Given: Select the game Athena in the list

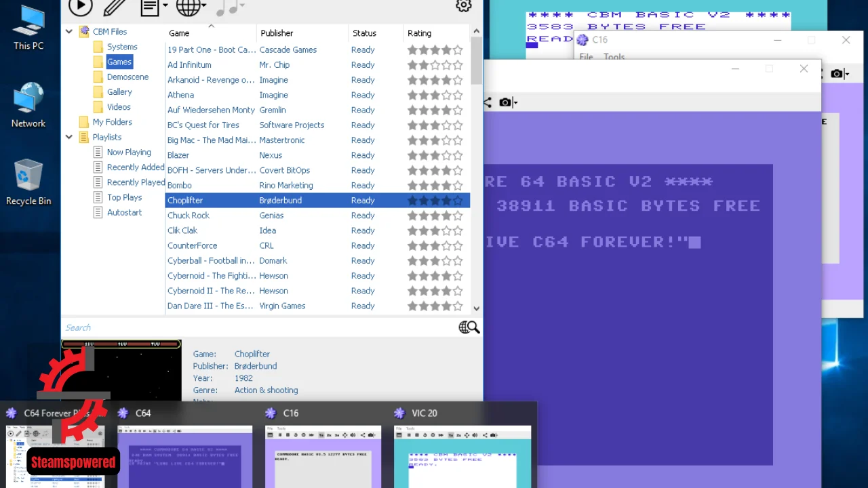Looking at the screenshot, I should 317,95.
